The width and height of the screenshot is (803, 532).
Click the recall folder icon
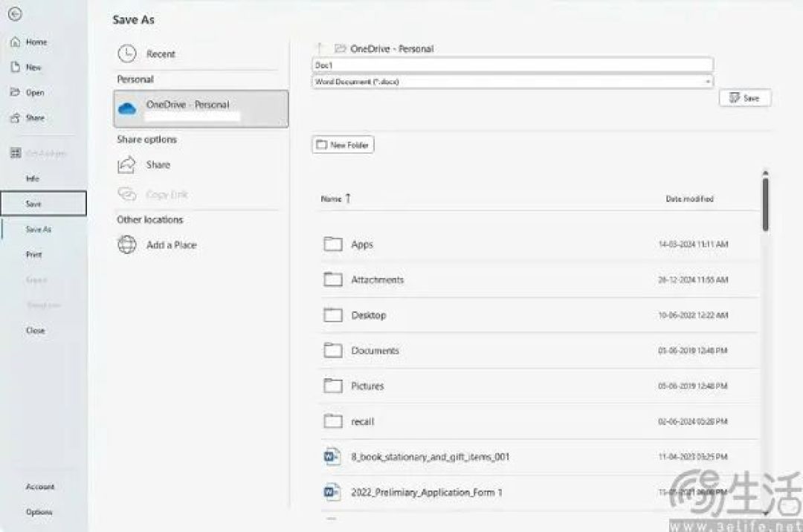point(333,421)
